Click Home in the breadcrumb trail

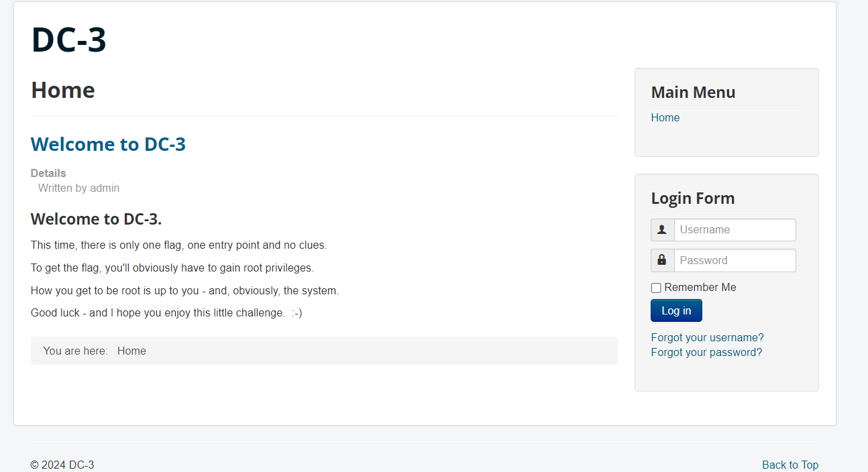click(131, 351)
